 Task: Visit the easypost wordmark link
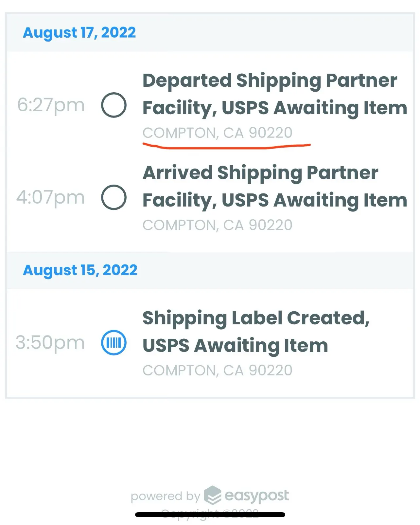pyautogui.click(x=257, y=496)
